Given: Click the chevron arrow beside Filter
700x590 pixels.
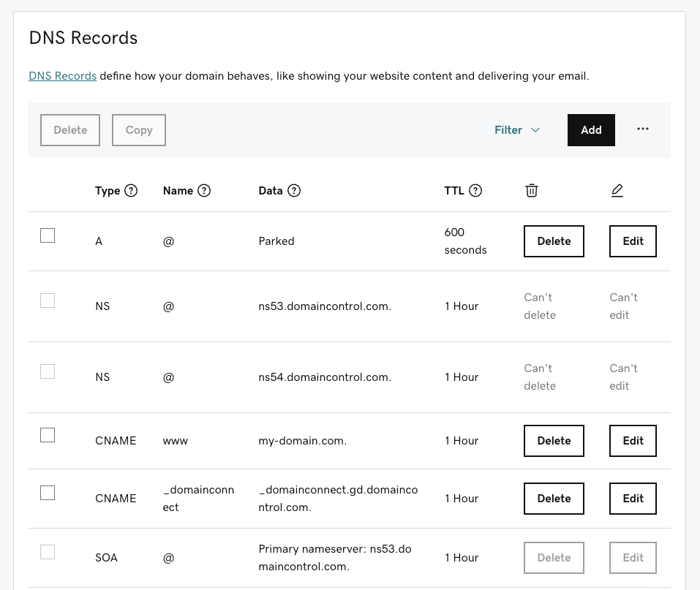Looking at the screenshot, I should pos(535,130).
